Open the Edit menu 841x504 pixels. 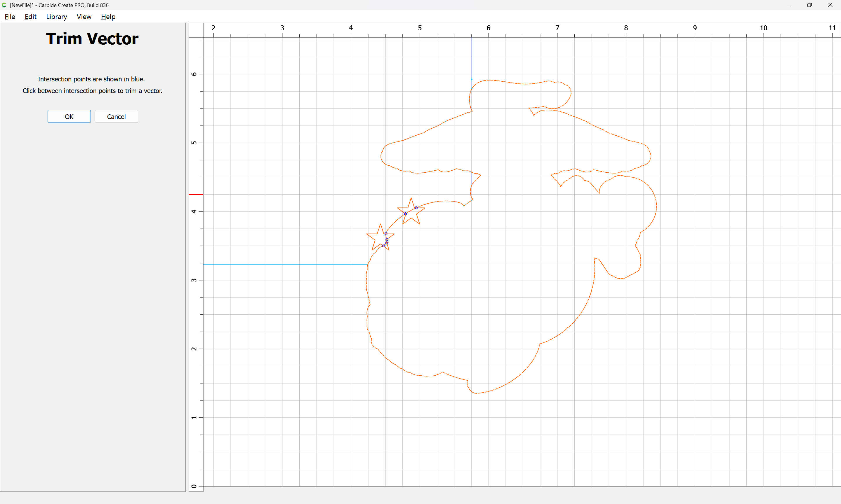click(30, 17)
